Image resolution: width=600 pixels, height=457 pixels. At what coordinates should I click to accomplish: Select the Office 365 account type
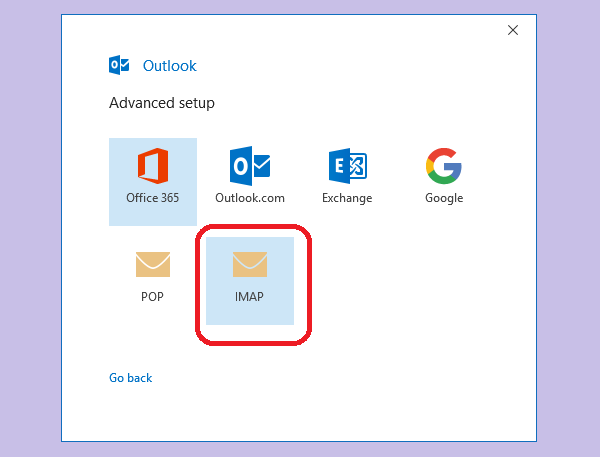pos(153,182)
